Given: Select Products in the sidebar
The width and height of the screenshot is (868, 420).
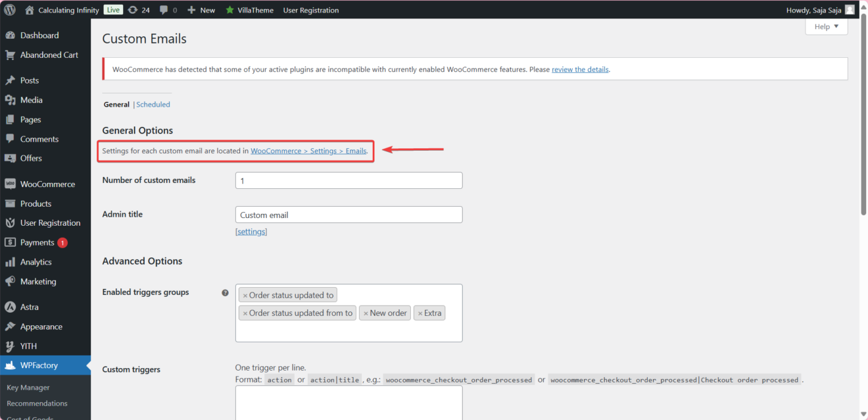Looking at the screenshot, I should point(36,203).
